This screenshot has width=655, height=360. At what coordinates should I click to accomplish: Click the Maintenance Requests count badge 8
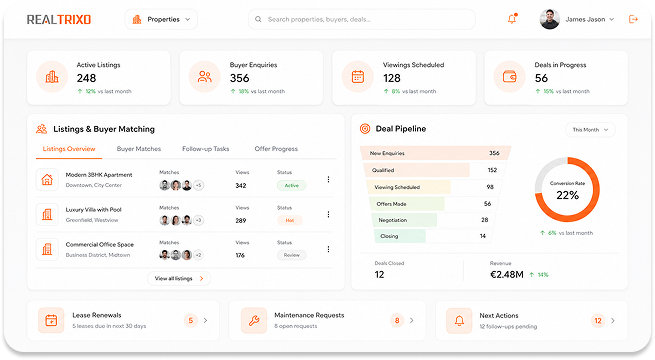point(397,321)
